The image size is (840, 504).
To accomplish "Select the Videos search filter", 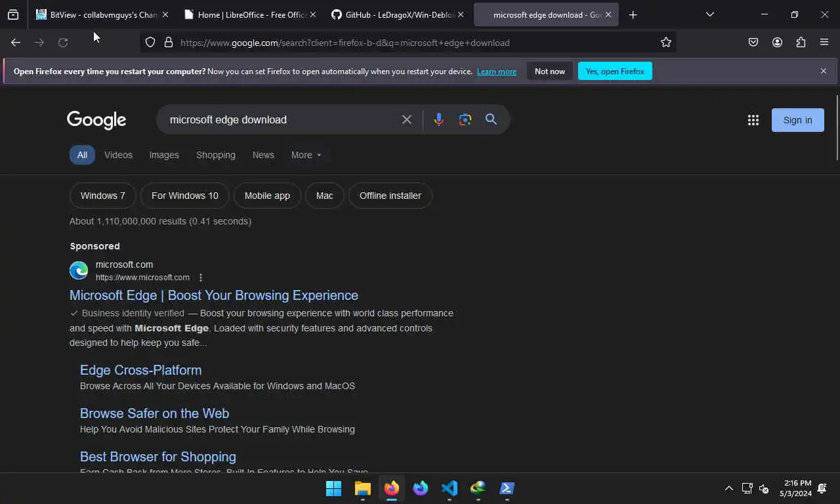I will [118, 155].
